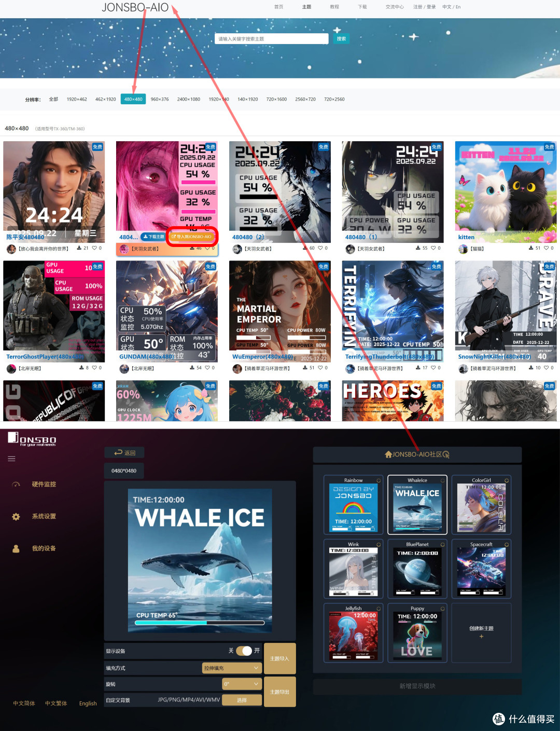Select the 1920×462 resolution filter

[x=77, y=99]
